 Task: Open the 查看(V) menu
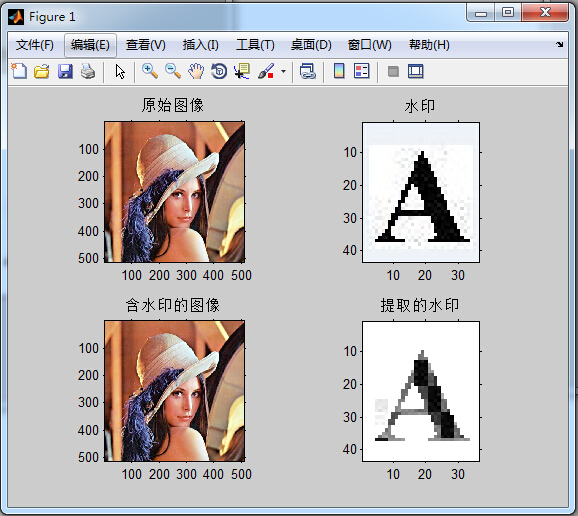tap(146, 45)
